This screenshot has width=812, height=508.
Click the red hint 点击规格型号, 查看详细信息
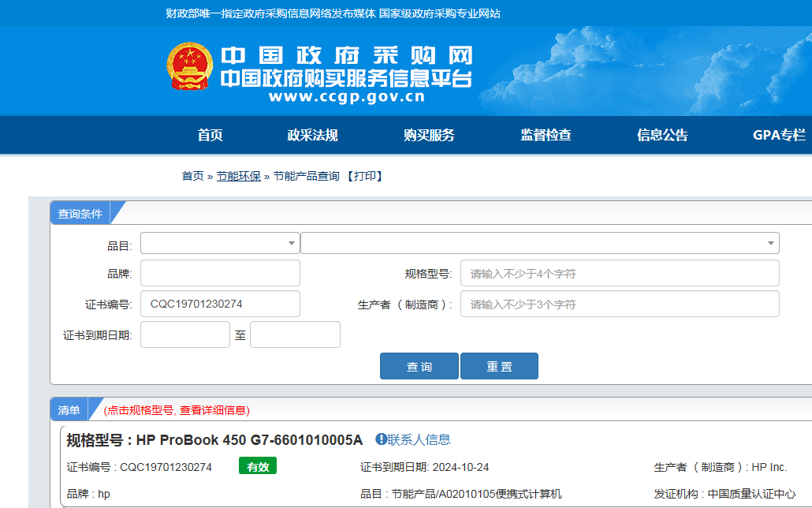tap(177, 410)
